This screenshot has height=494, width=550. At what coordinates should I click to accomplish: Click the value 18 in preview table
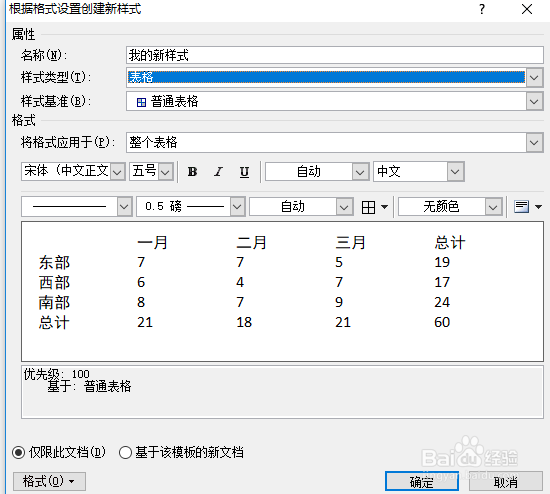tap(244, 322)
